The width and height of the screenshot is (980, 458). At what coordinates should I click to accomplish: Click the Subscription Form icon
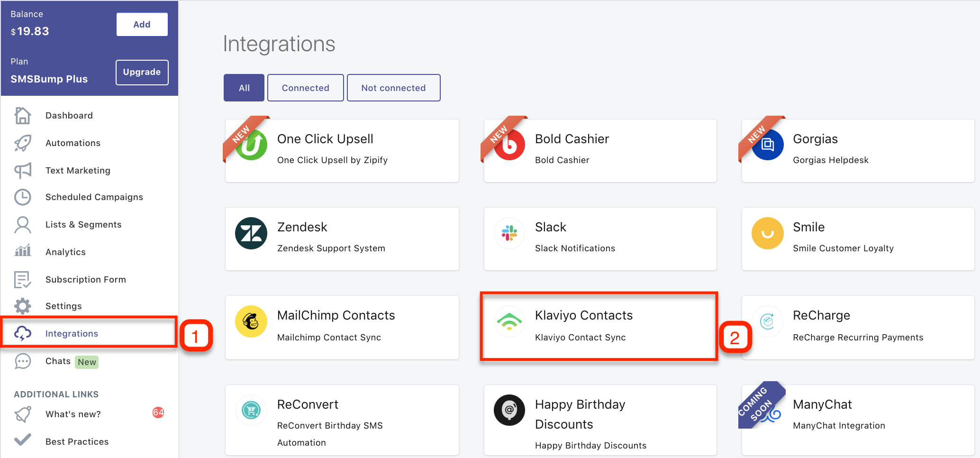(x=22, y=279)
